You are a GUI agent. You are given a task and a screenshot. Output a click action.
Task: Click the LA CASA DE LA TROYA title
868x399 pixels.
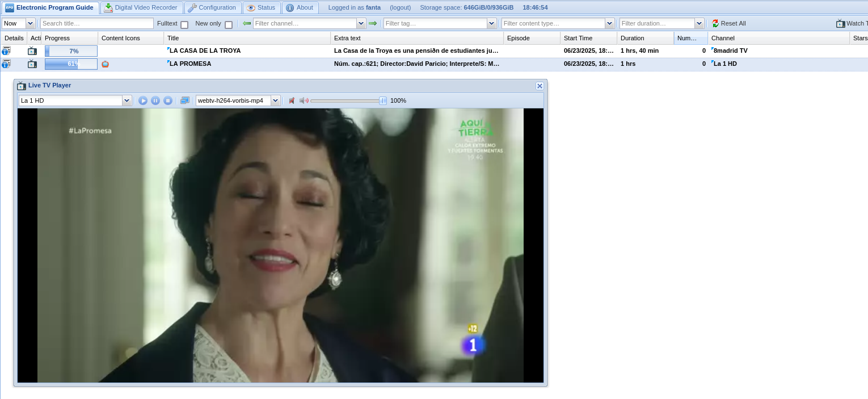click(x=205, y=51)
